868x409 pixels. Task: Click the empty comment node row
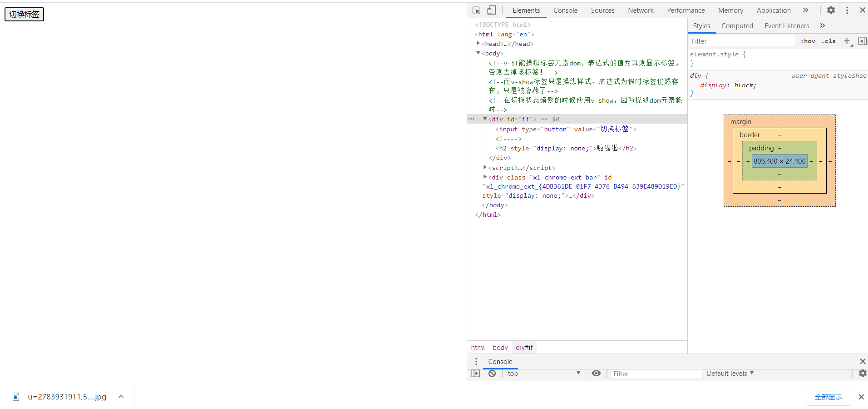click(x=508, y=139)
